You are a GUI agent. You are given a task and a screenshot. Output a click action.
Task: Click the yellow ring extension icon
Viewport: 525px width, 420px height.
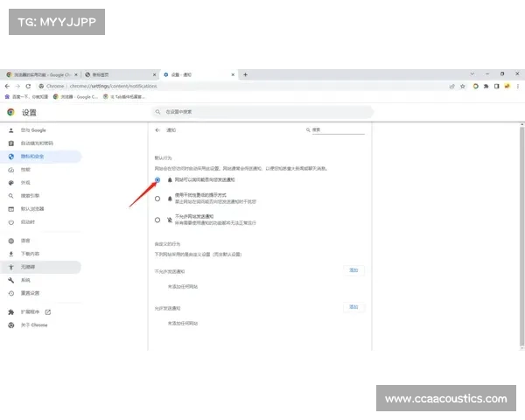475,87
